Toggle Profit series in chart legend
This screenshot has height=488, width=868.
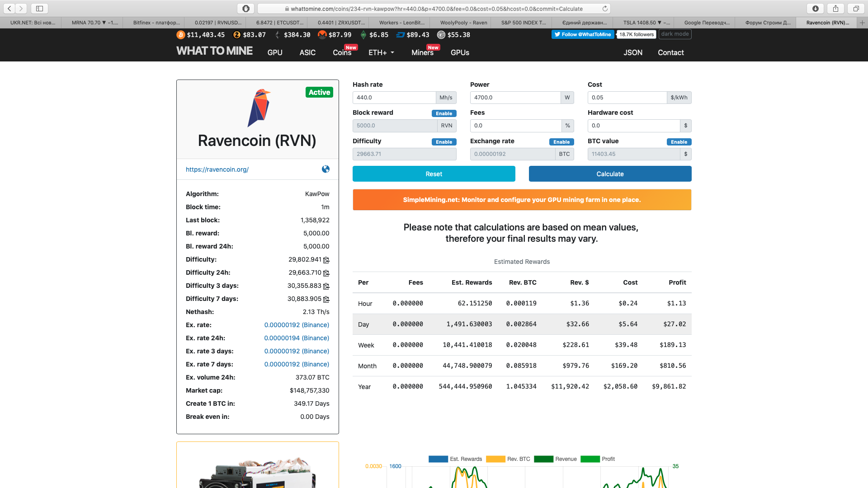coord(598,459)
